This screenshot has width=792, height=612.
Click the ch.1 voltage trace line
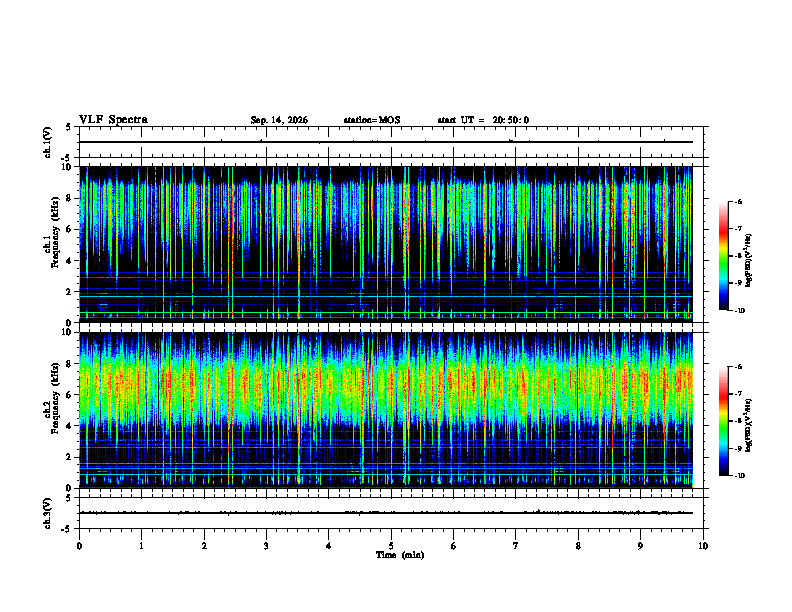[x=386, y=142]
